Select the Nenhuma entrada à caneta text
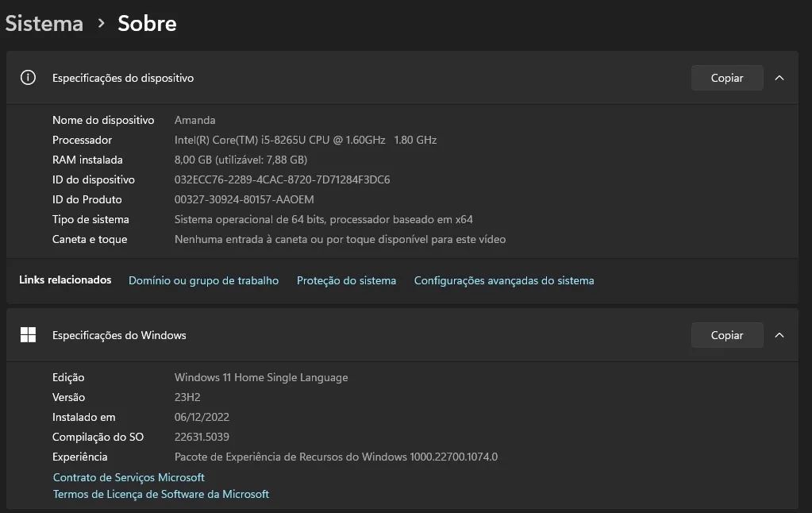This screenshot has height=513, width=812. tap(341, 239)
